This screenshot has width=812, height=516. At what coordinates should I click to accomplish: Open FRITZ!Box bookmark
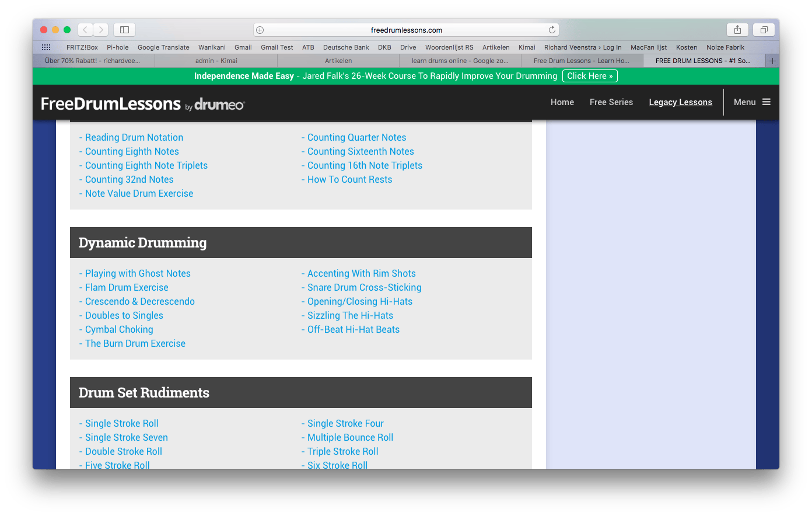[82, 47]
